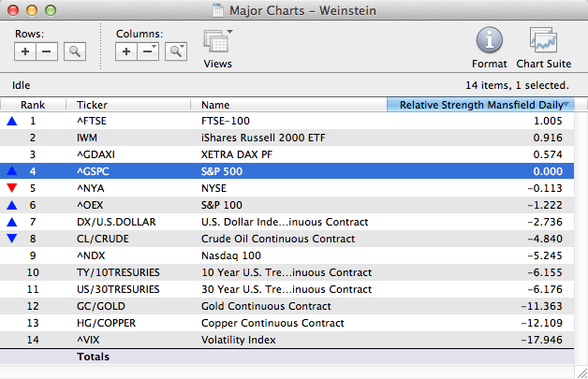Click the blue down arrow beside CL/CRUDE

pos(11,239)
